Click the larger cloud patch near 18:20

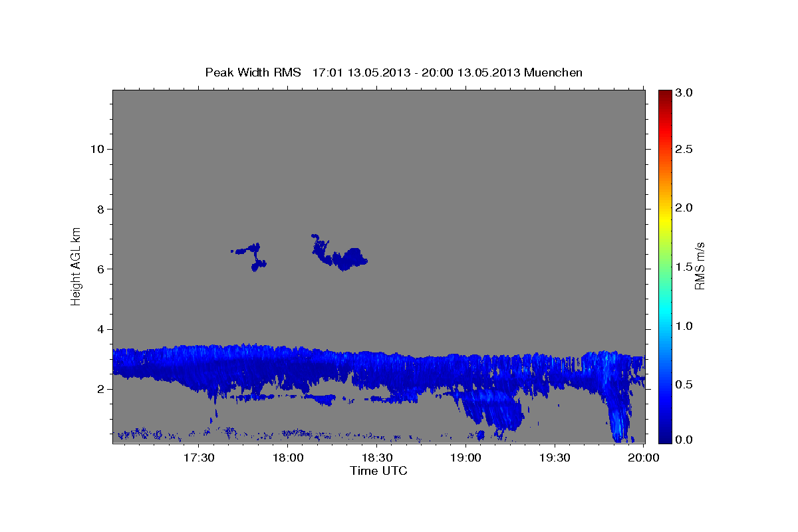340,253
